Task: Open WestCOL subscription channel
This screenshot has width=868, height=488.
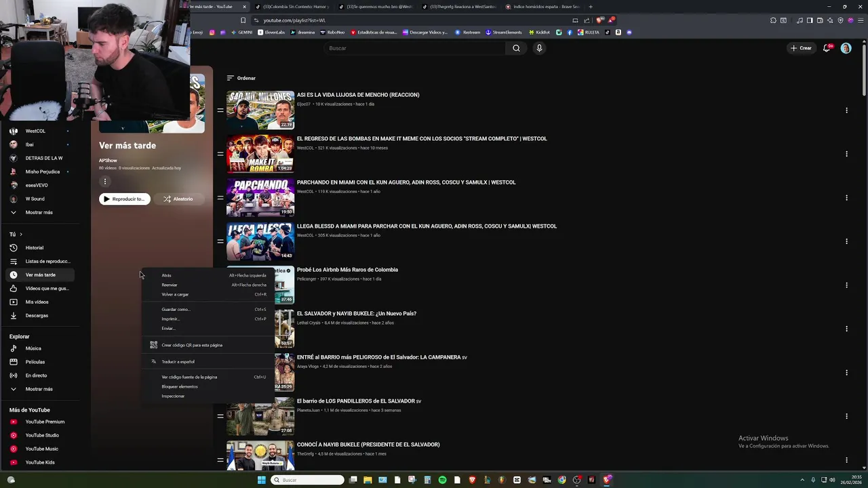Action: click(39, 131)
